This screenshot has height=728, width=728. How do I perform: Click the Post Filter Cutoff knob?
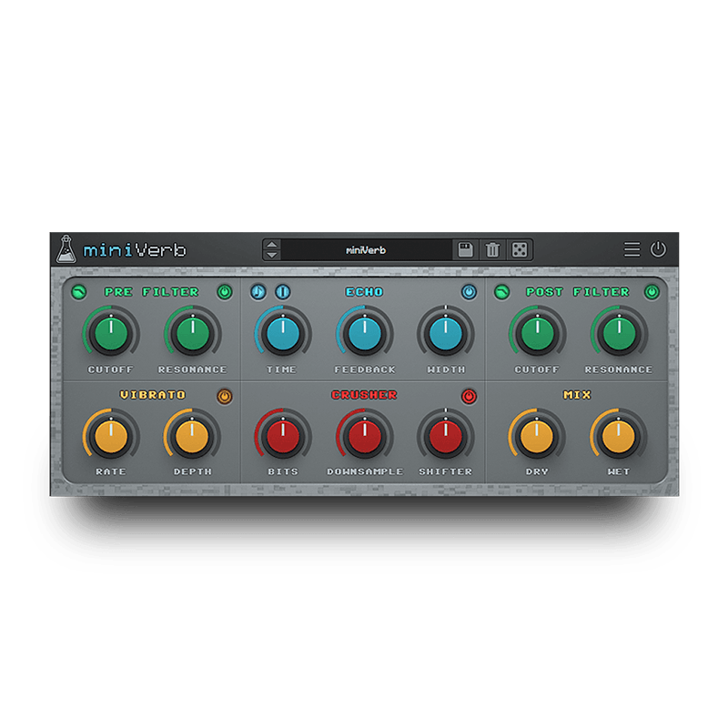click(537, 333)
